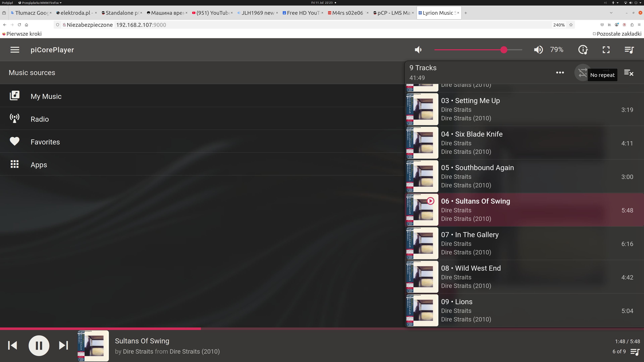Go to Firefox home page
The image size is (644, 362).
[26, 25]
